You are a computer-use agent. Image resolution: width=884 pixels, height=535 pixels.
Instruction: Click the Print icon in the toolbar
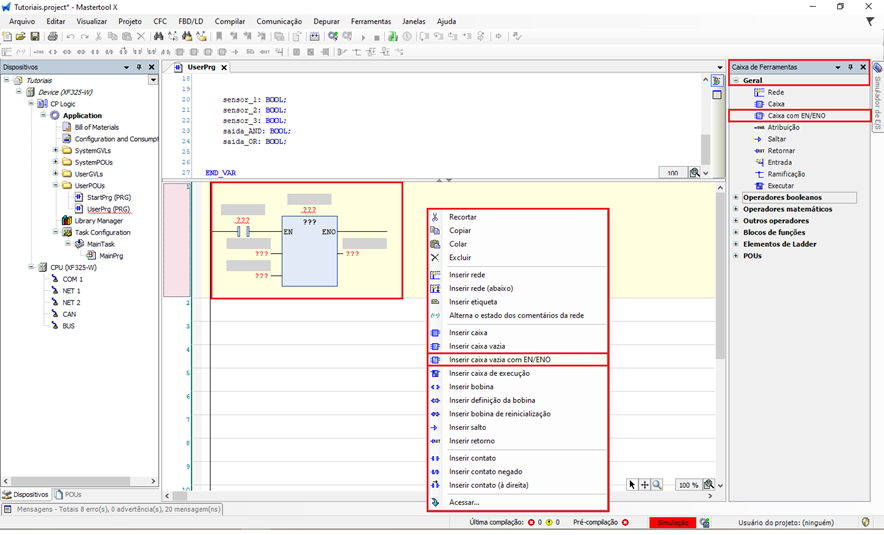coord(52,37)
